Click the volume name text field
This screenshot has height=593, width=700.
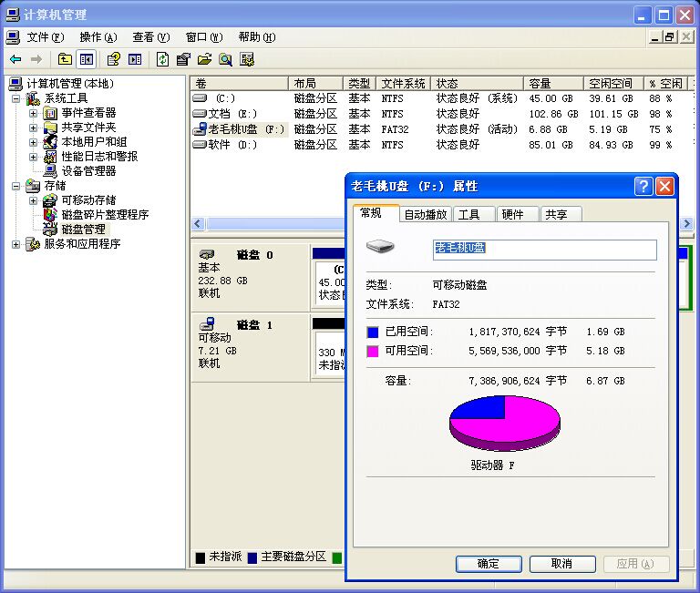click(x=543, y=249)
